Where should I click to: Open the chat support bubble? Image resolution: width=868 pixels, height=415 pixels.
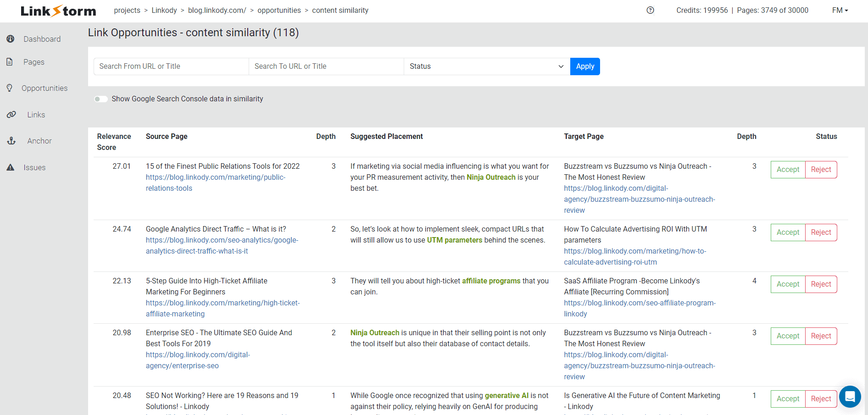[x=850, y=397]
